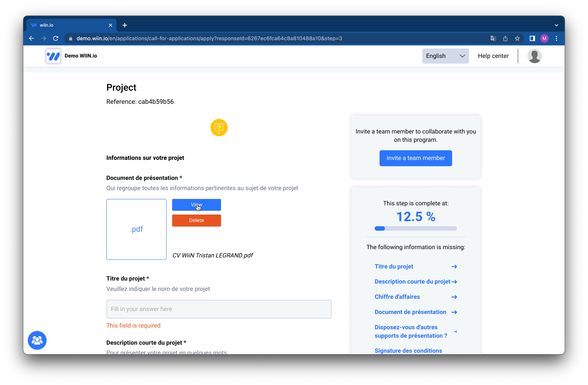The width and height of the screenshot is (588, 385).
Task: Bookmark this page with the star icon
Action: 517,38
